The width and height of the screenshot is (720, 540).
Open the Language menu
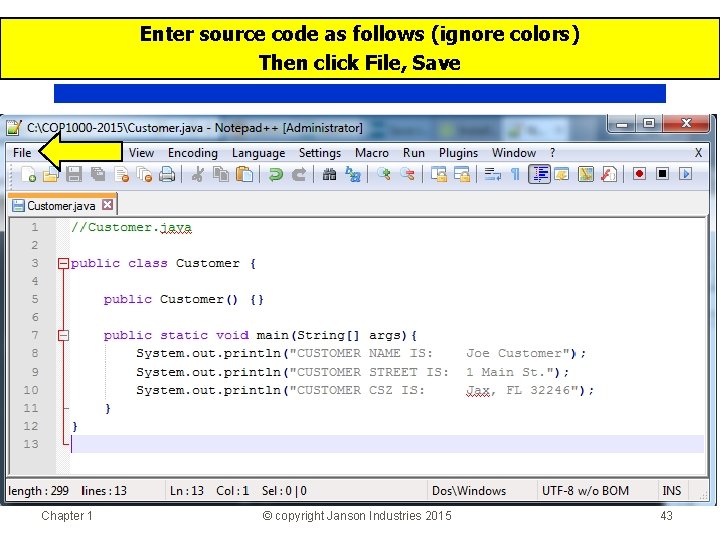[259, 153]
